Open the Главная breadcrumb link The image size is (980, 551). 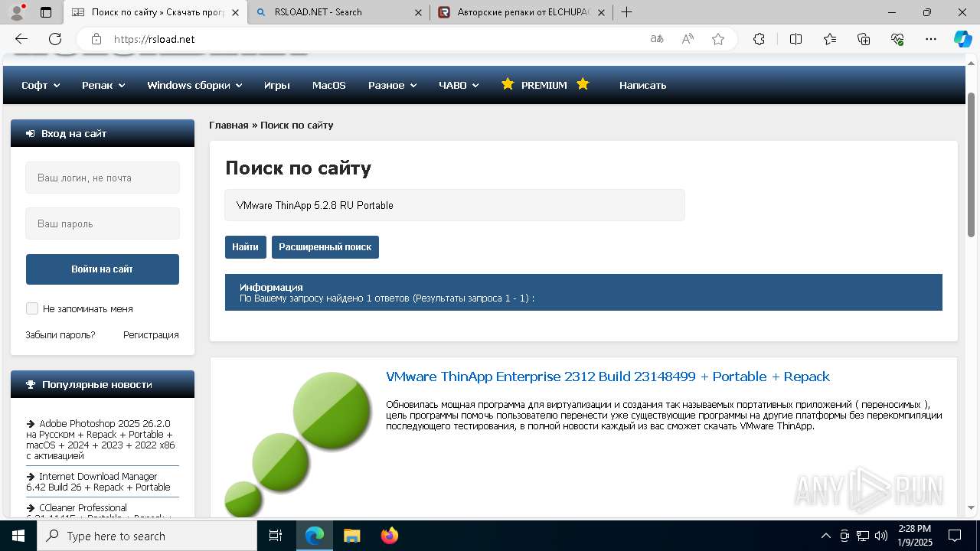[229, 125]
